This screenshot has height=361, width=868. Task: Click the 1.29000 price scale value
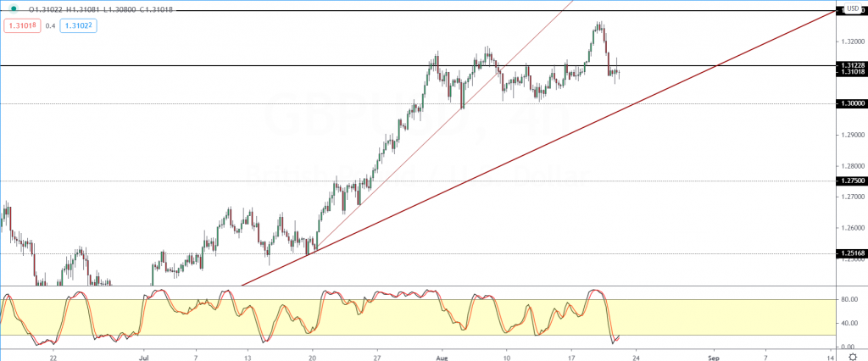(x=853, y=135)
